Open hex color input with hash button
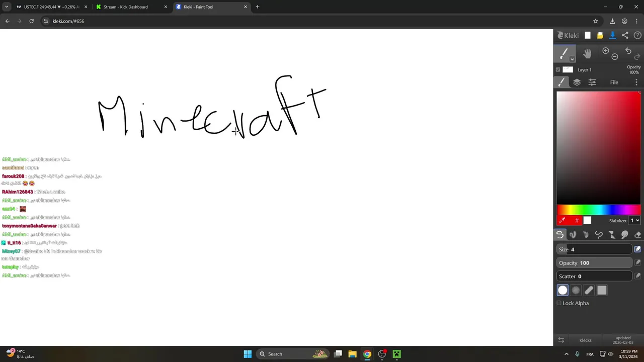Viewport: 644px width, 362px height. (577, 220)
